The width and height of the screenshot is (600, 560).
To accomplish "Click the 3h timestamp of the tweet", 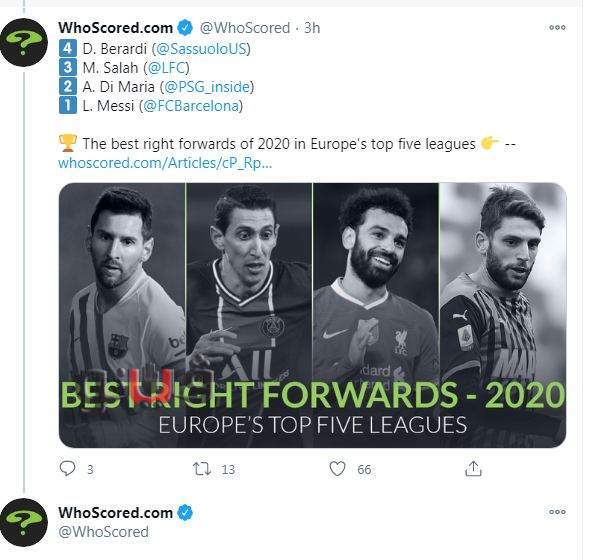I will (x=312, y=28).
